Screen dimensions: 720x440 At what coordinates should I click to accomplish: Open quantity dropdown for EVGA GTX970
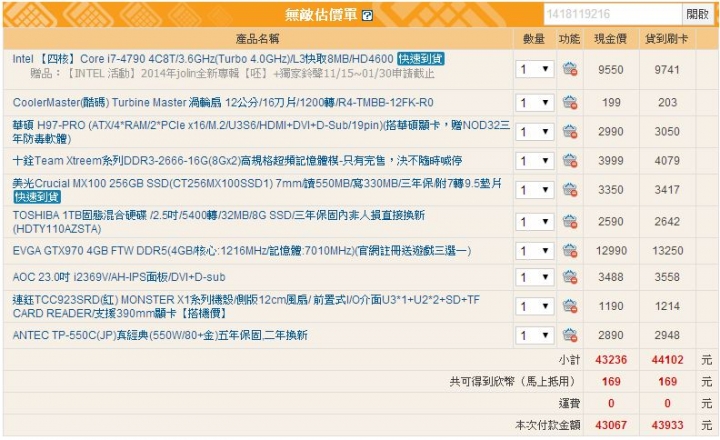(534, 251)
